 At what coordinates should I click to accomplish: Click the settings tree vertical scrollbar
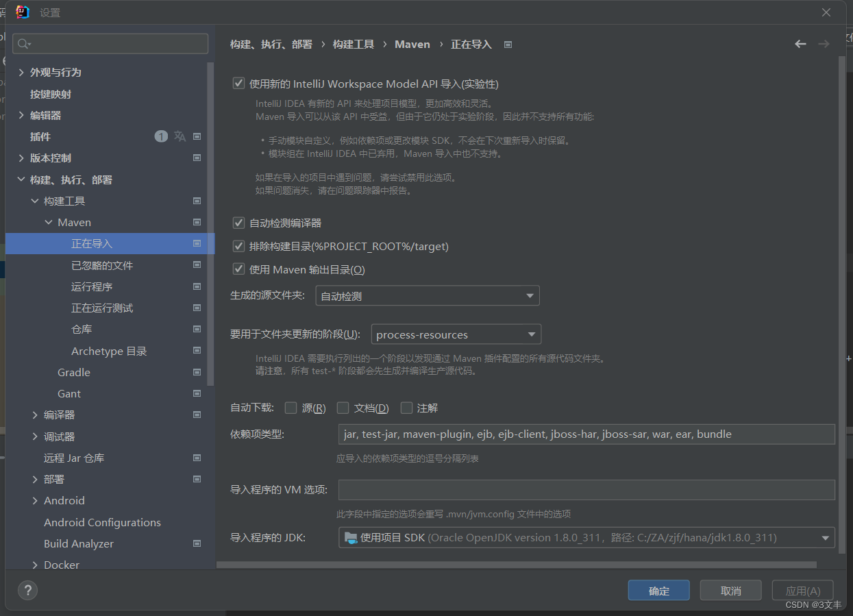point(211,224)
